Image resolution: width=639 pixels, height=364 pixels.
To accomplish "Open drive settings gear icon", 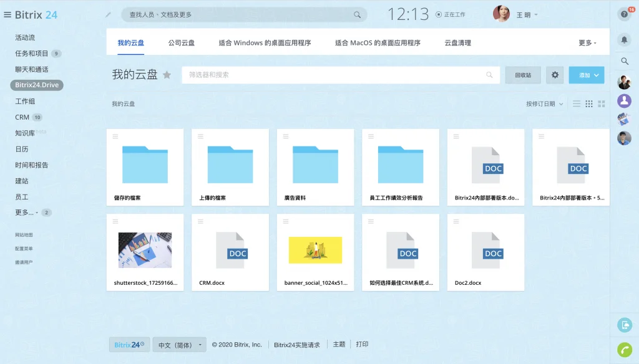I will pyautogui.click(x=555, y=75).
